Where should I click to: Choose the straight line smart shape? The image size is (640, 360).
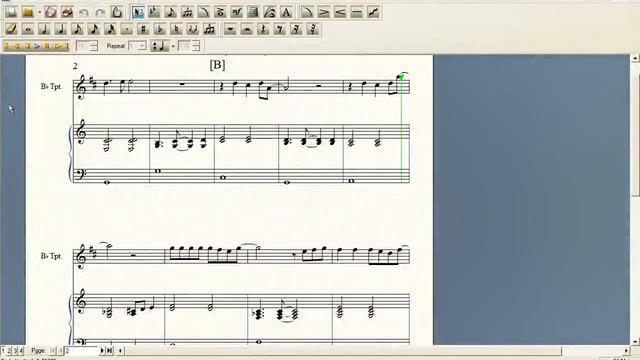coord(357,12)
